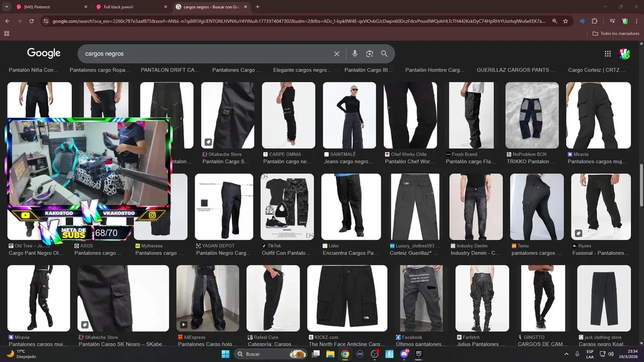The image size is (644, 362).
Task: Open the KICKZ North Face shorts image
Action: pos(347,298)
